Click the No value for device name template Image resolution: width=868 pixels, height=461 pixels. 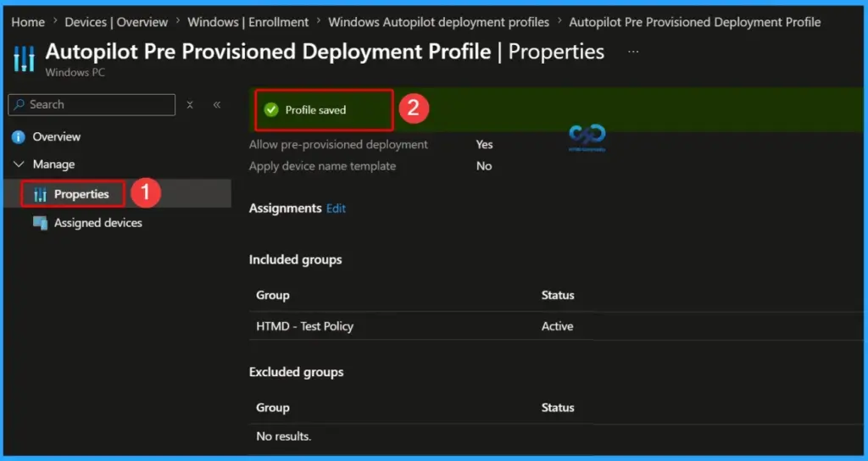coord(484,166)
